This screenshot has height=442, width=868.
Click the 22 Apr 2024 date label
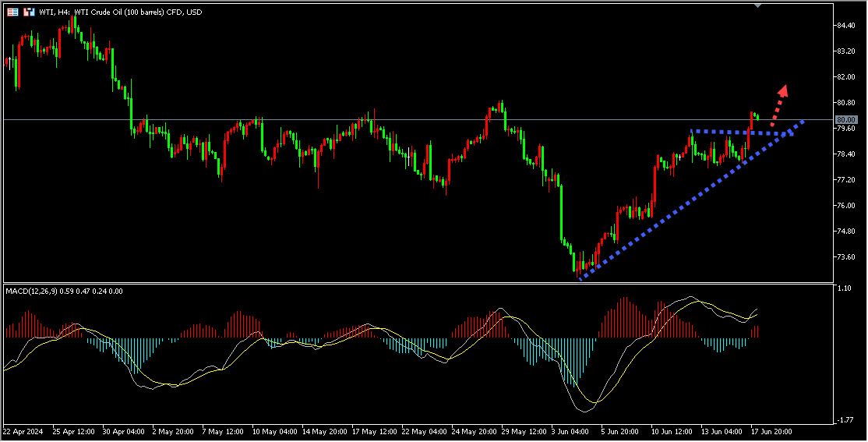pos(23,430)
